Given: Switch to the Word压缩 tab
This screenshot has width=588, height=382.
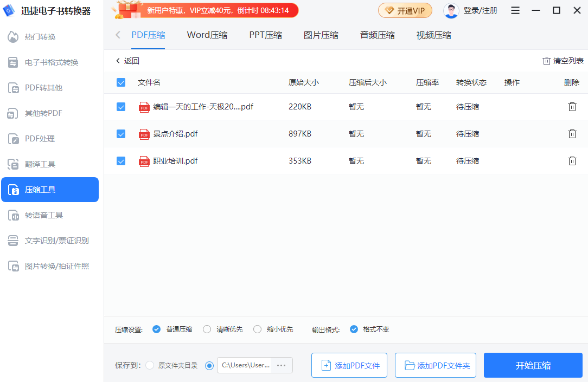Looking at the screenshot, I should click(207, 35).
